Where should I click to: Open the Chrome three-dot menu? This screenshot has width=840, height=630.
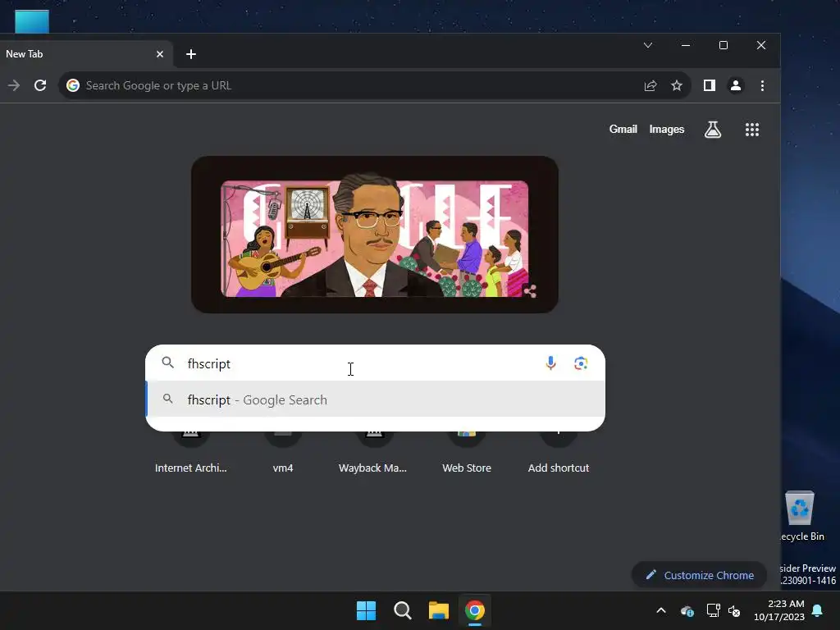(x=762, y=85)
